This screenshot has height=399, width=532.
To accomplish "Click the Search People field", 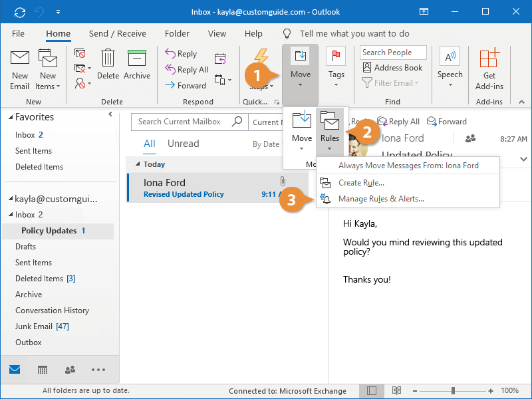I will coord(393,53).
